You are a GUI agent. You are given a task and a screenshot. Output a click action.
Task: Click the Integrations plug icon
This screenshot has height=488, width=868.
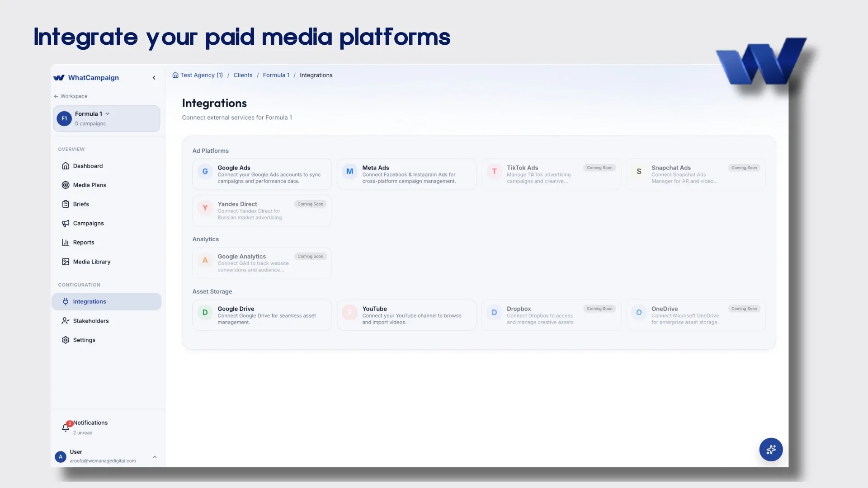click(x=66, y=301)
